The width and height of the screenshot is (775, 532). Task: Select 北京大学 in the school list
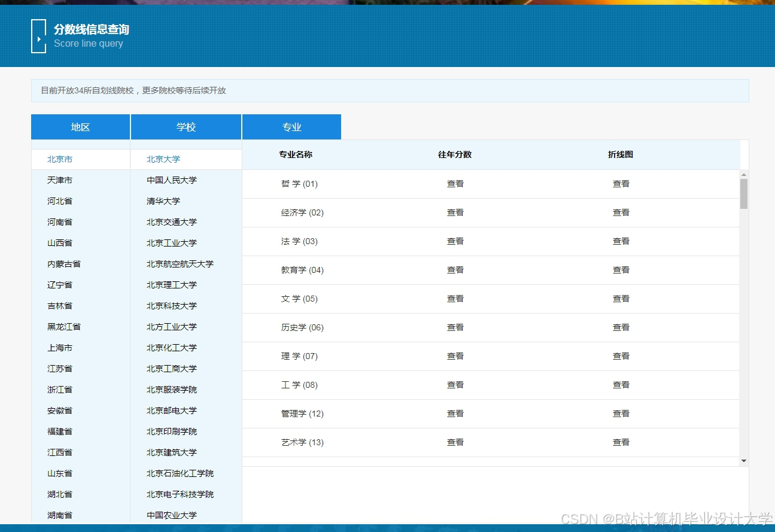162,159
